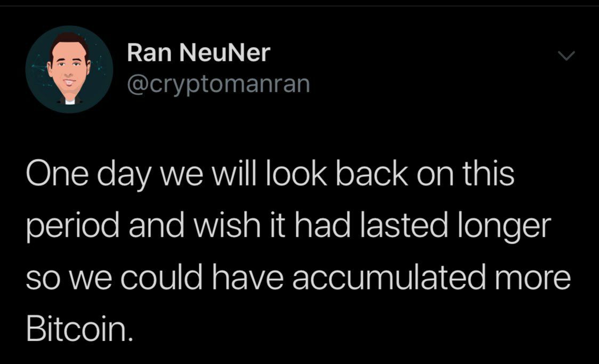This screenshot has width=599, height=364.
Task: Click the word "could" in the tweet
Action: point(161,277)
